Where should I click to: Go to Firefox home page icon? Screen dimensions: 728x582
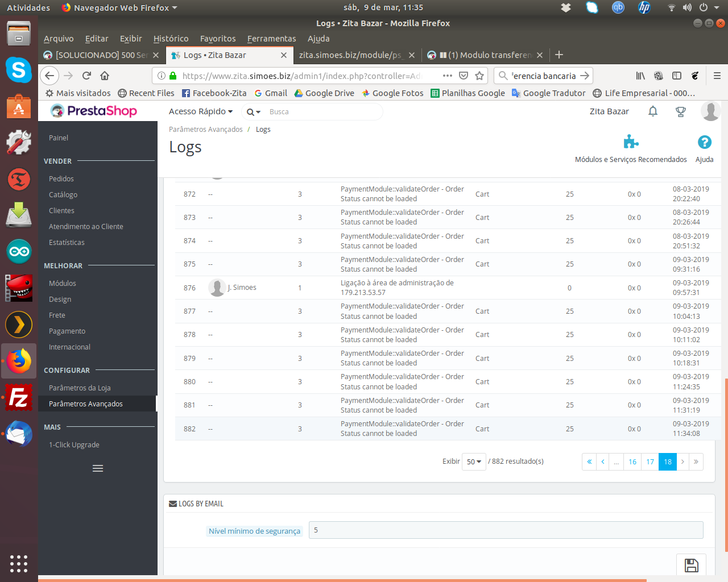105,76
